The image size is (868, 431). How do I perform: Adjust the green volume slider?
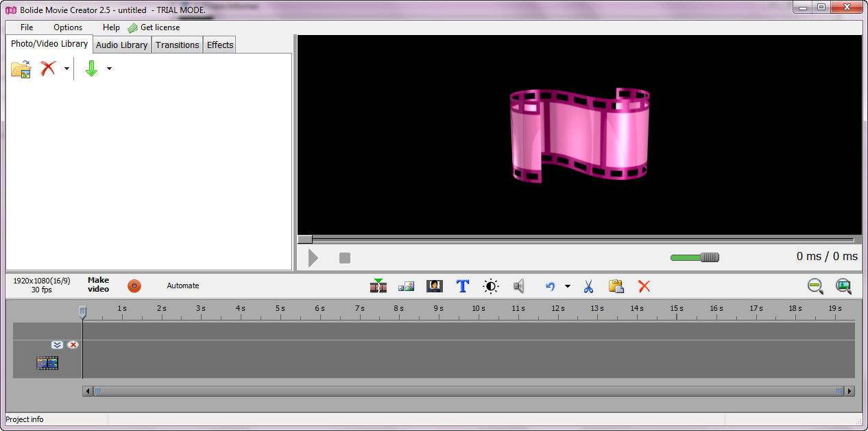[695, 257]
